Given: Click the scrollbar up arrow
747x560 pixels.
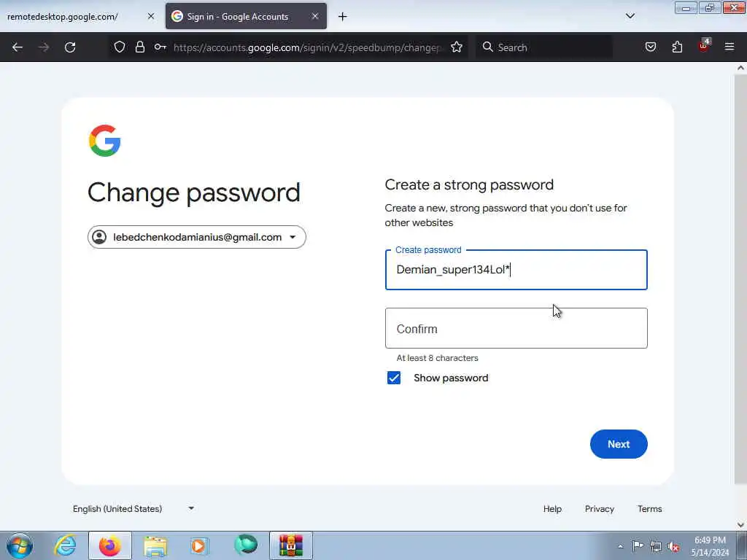Looking at the screenshot, I should pos(740,68).
